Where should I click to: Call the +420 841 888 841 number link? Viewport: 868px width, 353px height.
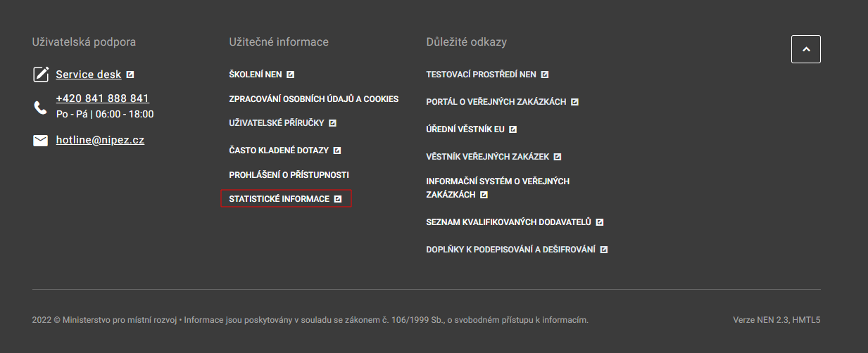coord(103,98)
